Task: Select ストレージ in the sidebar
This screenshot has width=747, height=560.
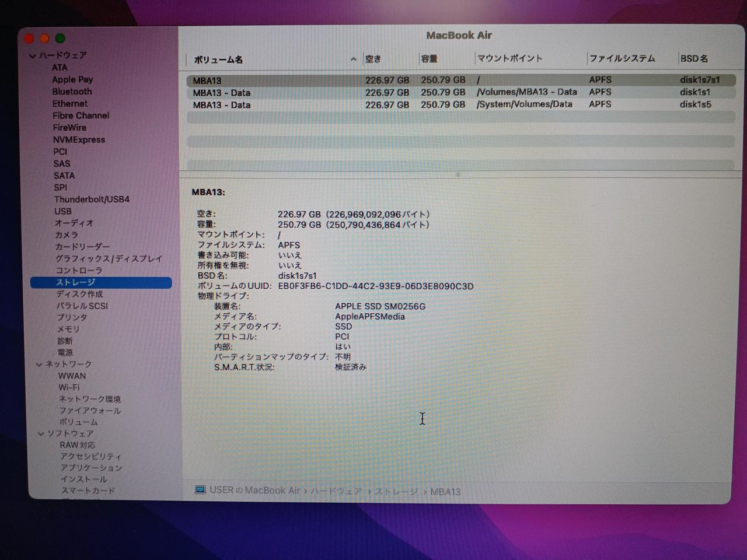Action: coord(101,282)
